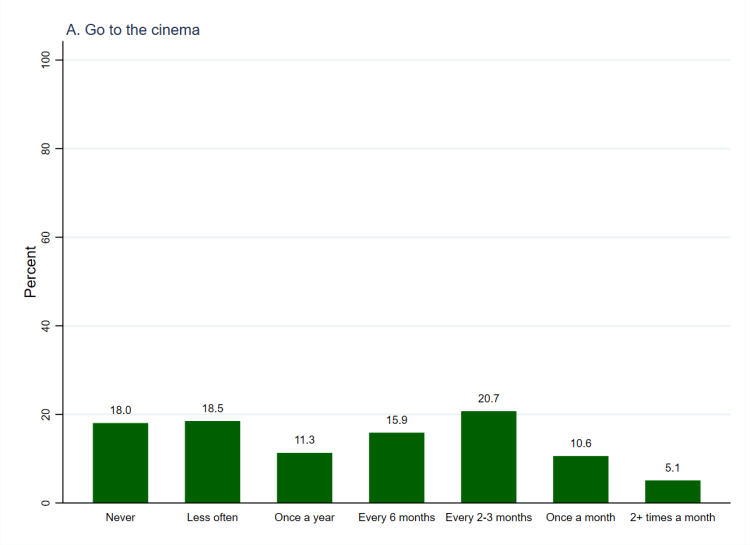Select the green 'Less often' bar
750x545 pixels.
point(212,462)
